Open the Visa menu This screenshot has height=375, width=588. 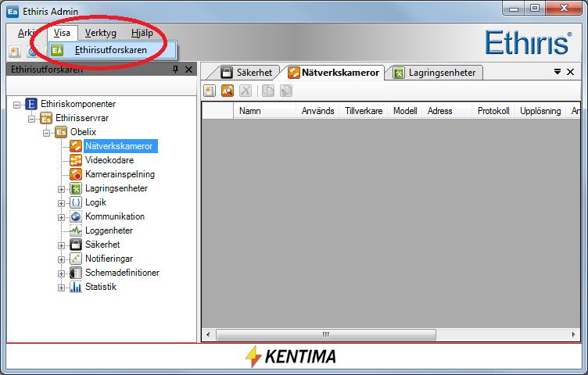(x=62, y=33)
